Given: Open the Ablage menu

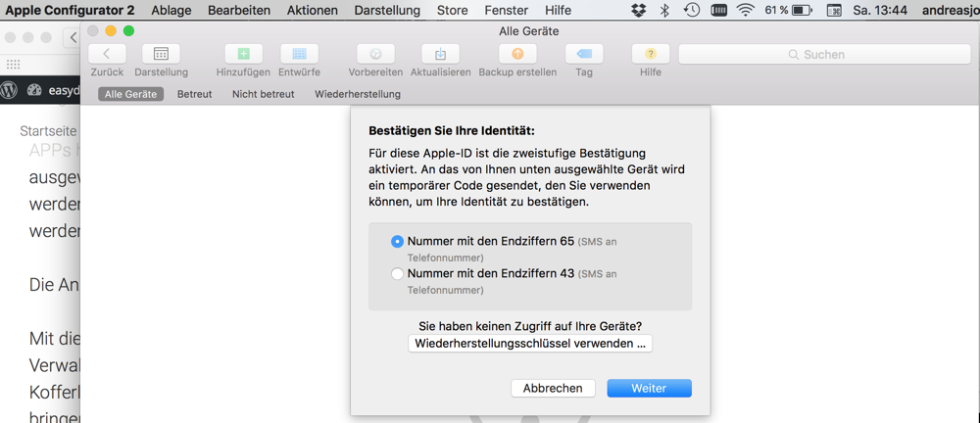Looking at the screenshot, I should point(171,10).
